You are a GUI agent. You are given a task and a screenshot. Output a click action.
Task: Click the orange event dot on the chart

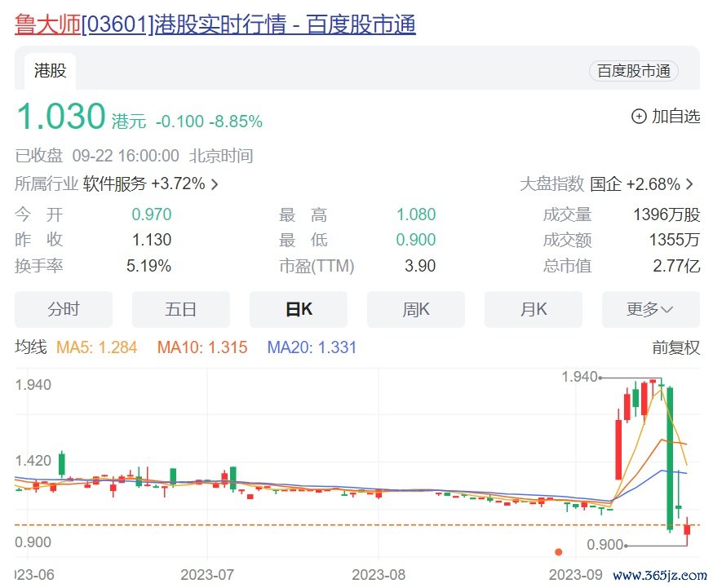tap(558, 552)
